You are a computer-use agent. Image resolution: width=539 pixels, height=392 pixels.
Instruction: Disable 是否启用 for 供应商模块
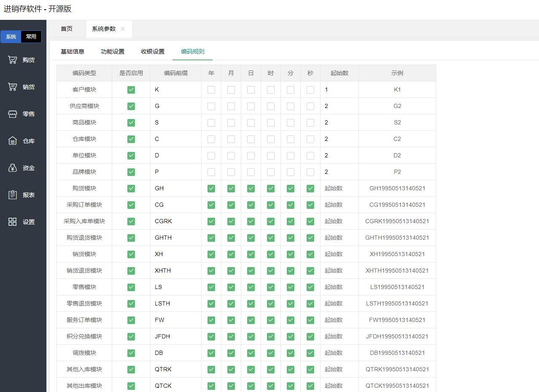(131, 106)
